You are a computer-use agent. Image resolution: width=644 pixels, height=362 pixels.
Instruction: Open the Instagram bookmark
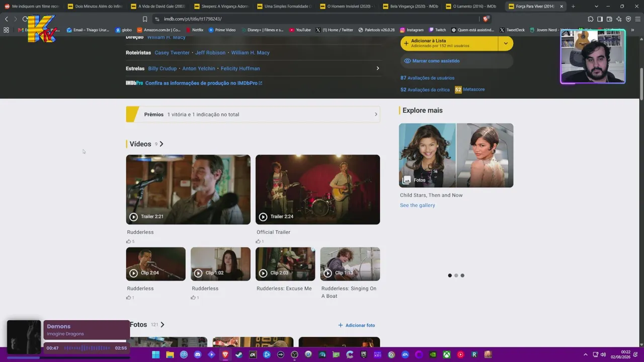412,30
